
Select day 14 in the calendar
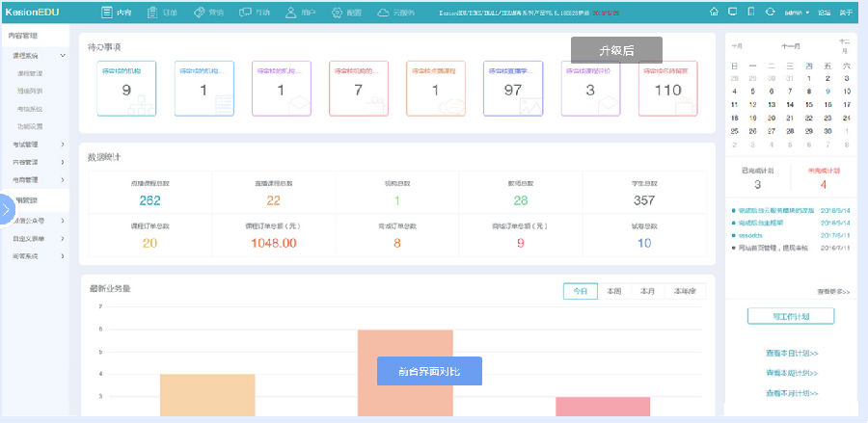click(790, 103)
